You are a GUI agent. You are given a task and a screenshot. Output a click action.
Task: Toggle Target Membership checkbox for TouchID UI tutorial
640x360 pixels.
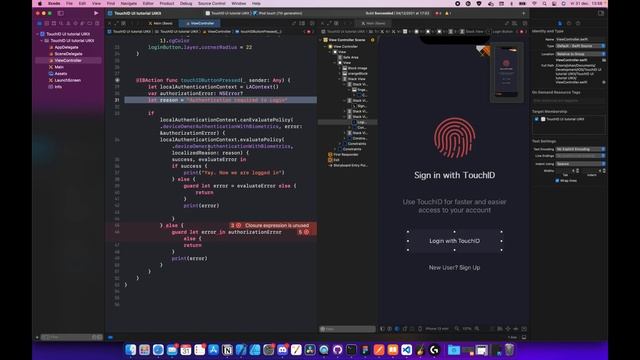click(536, 119)
